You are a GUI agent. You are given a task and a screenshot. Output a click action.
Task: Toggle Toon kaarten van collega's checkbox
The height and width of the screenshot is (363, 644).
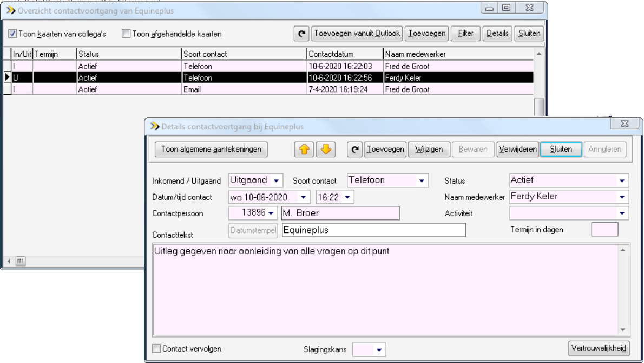[12, 34]
